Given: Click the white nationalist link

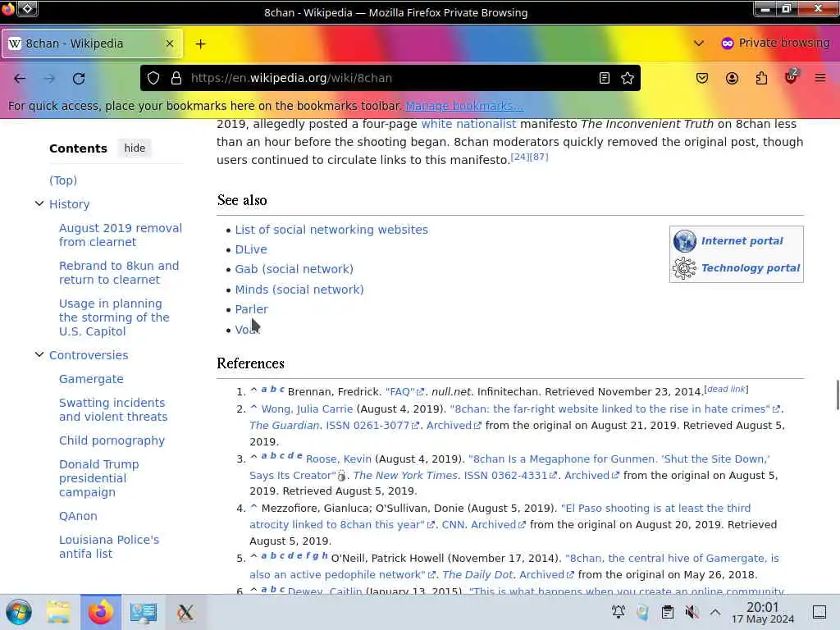Looking at the screenshot, I should click(468, 124).
